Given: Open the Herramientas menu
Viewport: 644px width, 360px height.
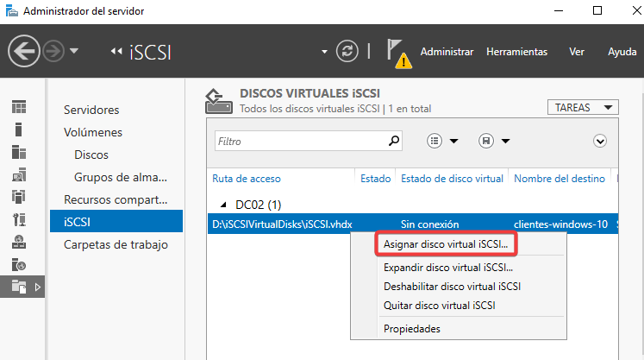Looking at the screenshot, I should (516, 52).
